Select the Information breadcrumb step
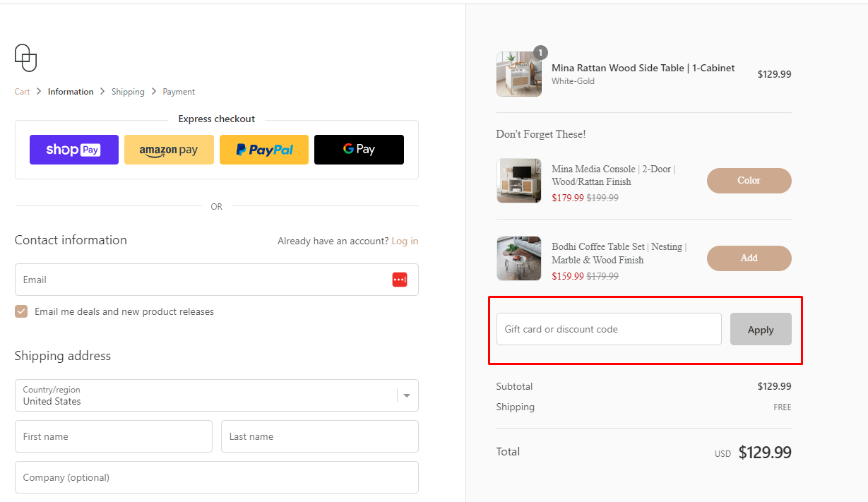Screen dimensions: 868x502 71,92
